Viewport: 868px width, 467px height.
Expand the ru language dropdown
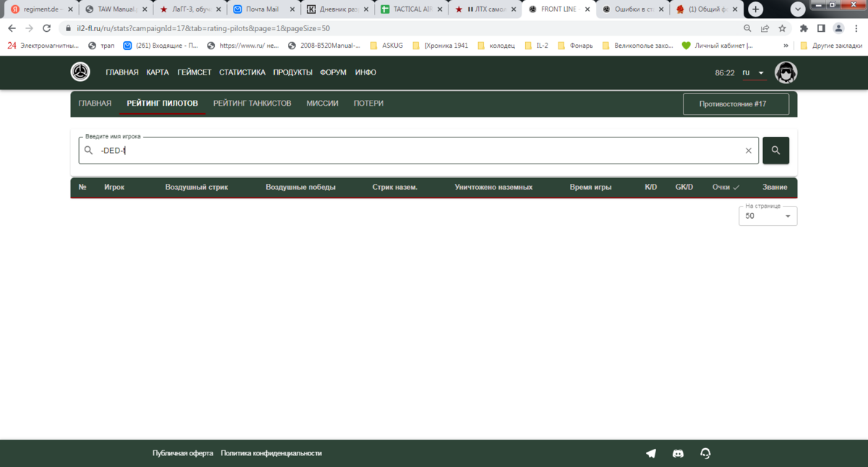753,73
